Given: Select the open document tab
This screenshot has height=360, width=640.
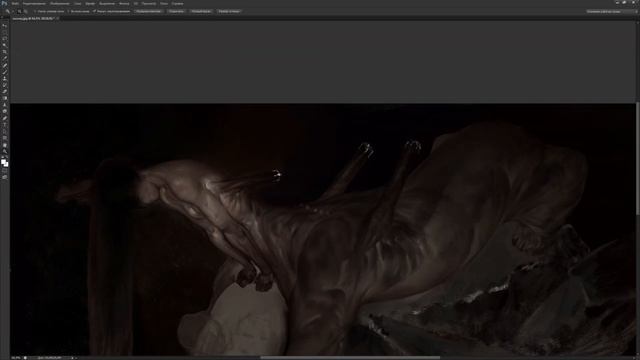Looking at the screenshot, I should tap(33, 18).
